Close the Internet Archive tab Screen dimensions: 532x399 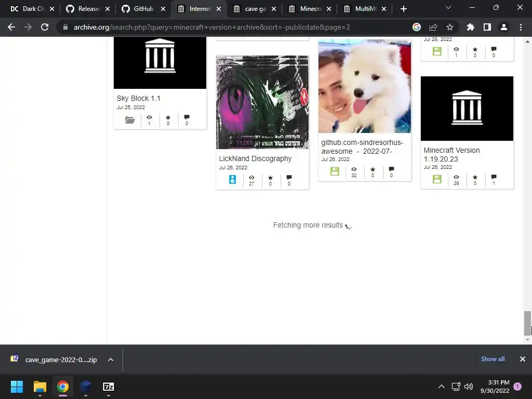tap(219, 9)
